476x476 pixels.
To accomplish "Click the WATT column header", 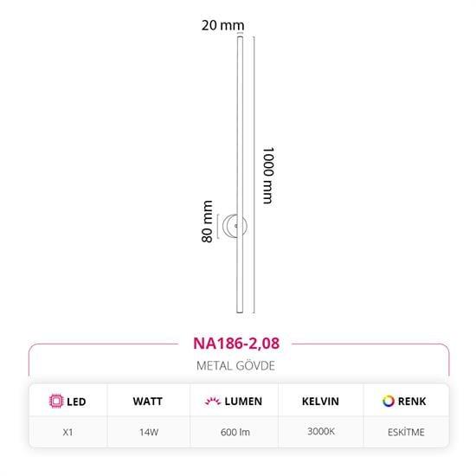I will (147, 402).
